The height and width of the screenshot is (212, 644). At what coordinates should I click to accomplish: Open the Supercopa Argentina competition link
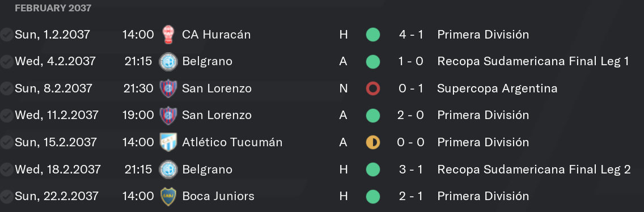[497, 88]
